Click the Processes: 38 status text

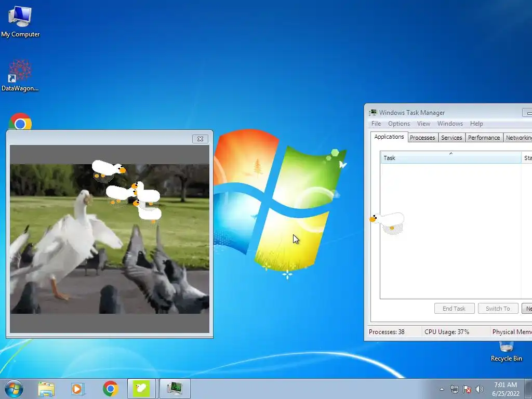pos(387,332)
